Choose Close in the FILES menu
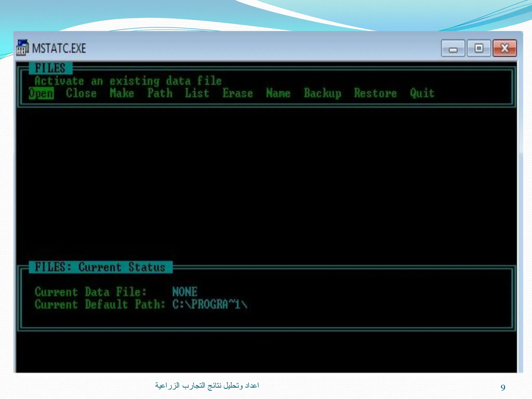 point(81,94)
